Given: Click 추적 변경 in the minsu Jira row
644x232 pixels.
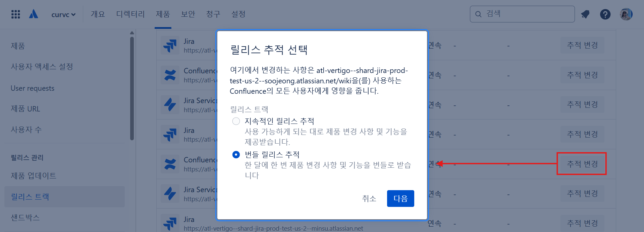Looking at the screenshot, I should click(582, 223).
